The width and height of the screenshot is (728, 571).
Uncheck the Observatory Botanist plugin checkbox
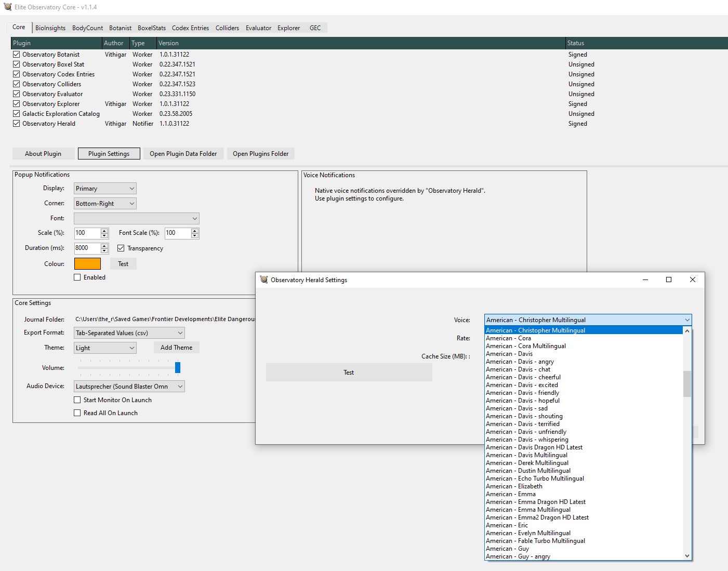[17, 55]
